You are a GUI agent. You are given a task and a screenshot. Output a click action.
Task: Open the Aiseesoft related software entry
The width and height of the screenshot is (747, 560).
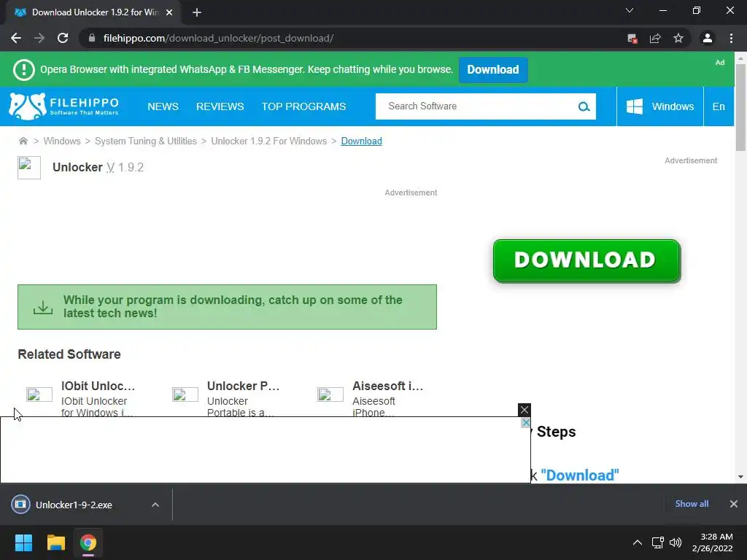click(388, 386)
